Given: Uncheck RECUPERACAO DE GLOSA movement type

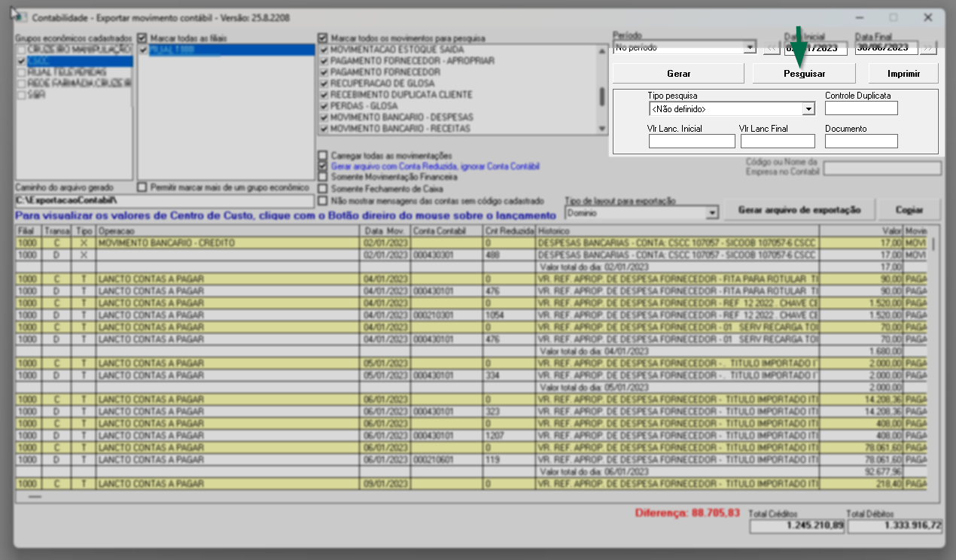Looking at the screenshot, I should pos(324,84).
